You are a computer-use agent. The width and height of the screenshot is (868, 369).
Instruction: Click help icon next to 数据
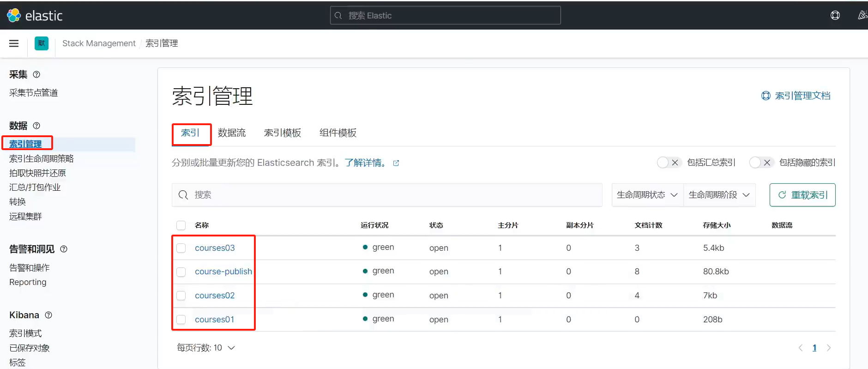pyautogui.click(x=36, y=126)
